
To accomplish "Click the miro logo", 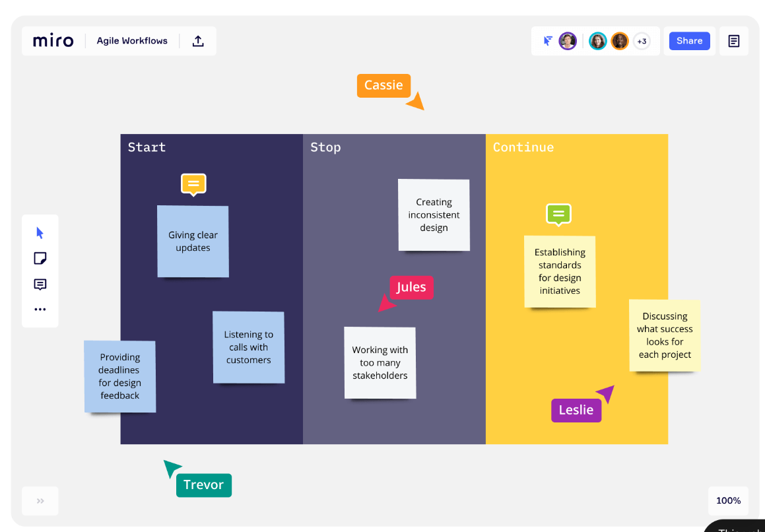I will point(53,41).
